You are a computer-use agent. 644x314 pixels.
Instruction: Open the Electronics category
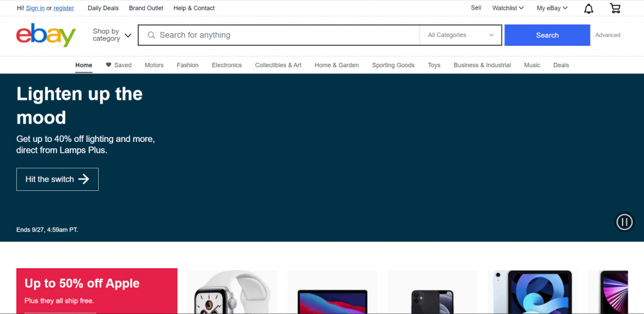coord(226,65)
